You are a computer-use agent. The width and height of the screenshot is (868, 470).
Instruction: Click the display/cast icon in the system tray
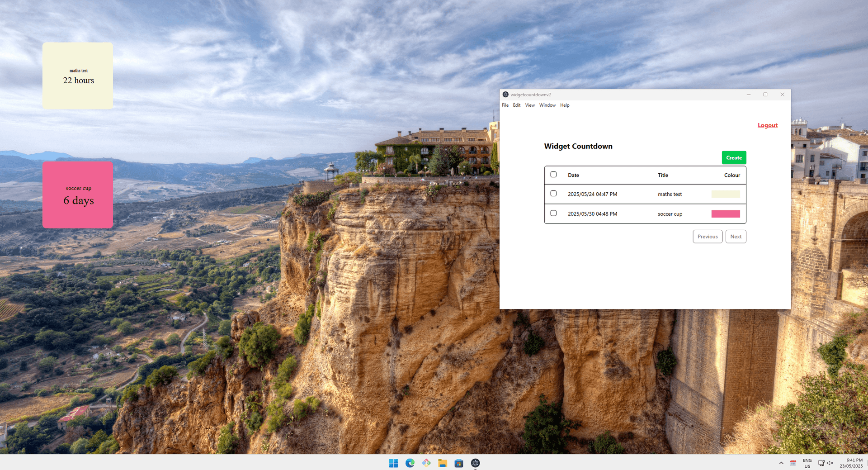click(x=820, y=463)
